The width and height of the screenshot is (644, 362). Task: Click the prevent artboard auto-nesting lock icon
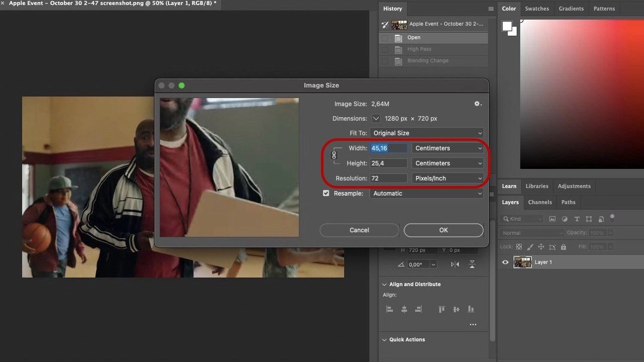[x=552, y=247]
